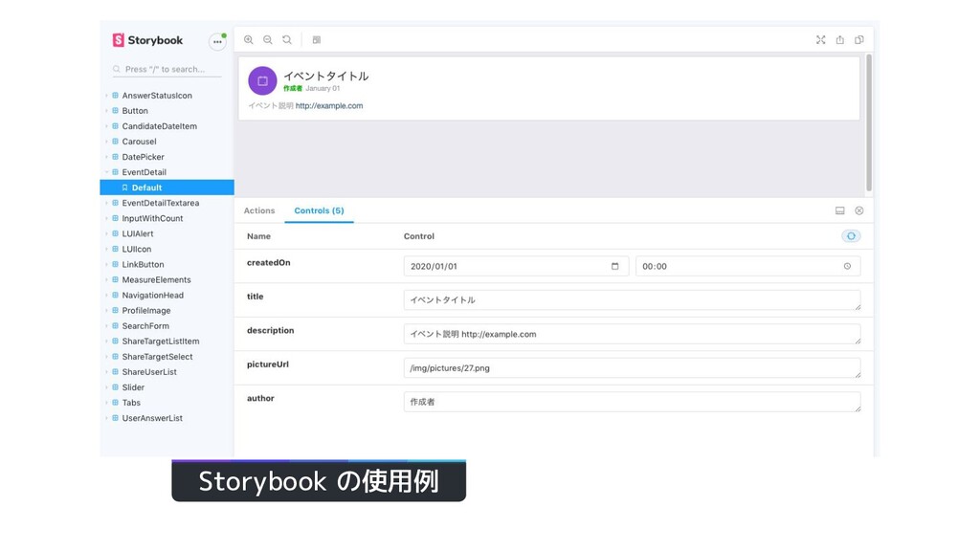The width and height of the screenshot is (980, 551).
Task: Click the イベントタイトル heading in preview
Action: point(325,77)
